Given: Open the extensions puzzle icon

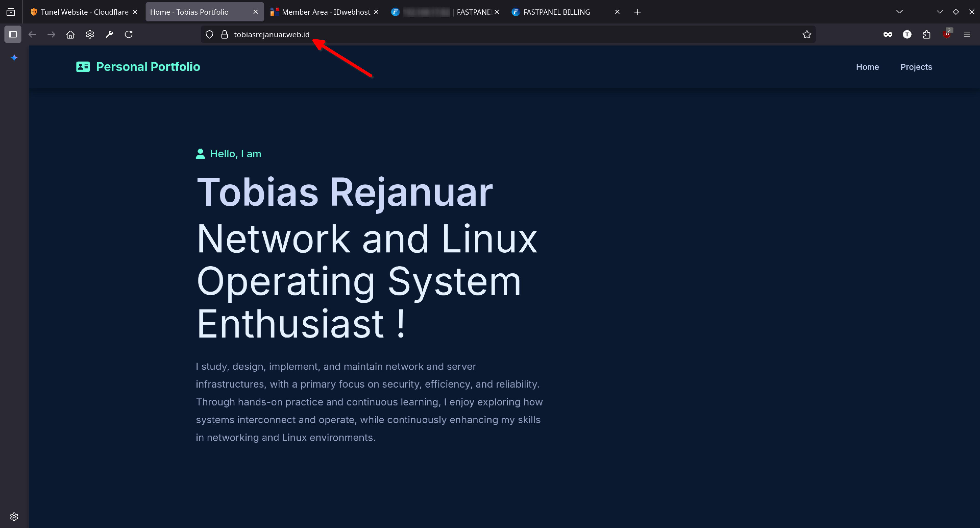Looking at the screenshot, I should tap(926, 34).
